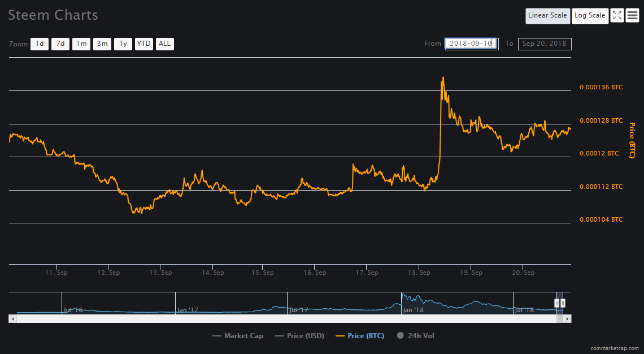Select the left navigator range handle
This screenshot has height=354, width=644.
click(x=557, y=303)
